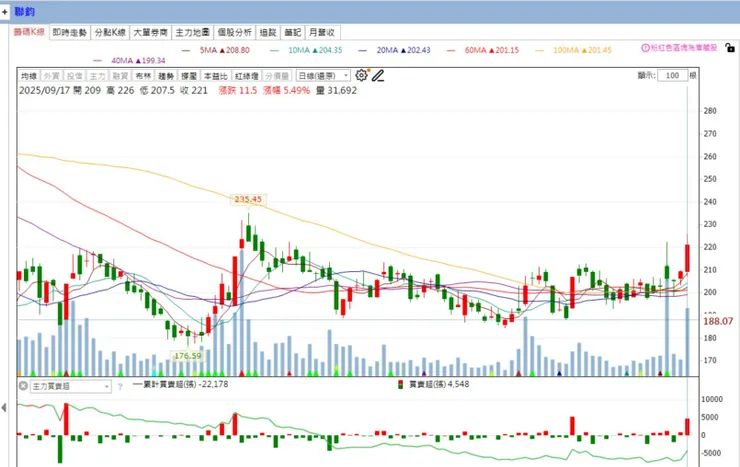Image resolution: width=740 pixels, height=467 pixels.
Task: Click the 聯鈞 stock name title
Action: click(25, 12)
